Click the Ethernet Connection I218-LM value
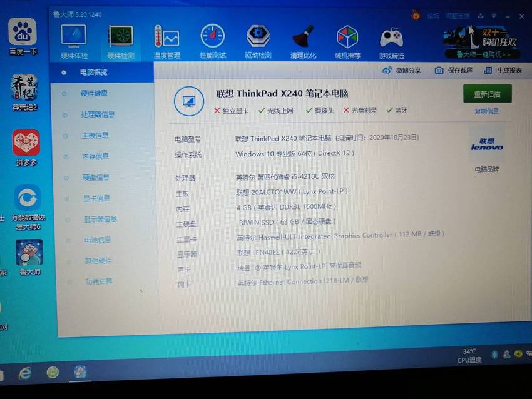Image resolution: width=532 pixels, height=399 pixels. (303, 281)
